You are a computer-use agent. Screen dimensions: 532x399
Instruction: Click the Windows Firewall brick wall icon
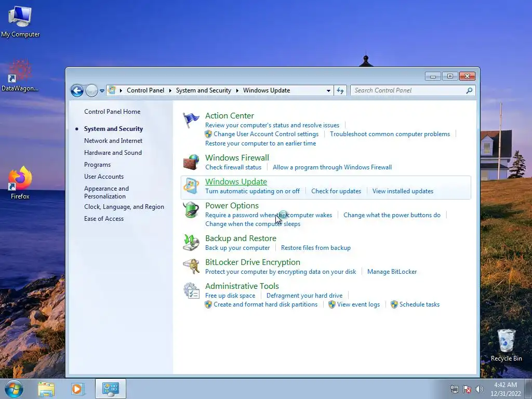tap(191, 162)
